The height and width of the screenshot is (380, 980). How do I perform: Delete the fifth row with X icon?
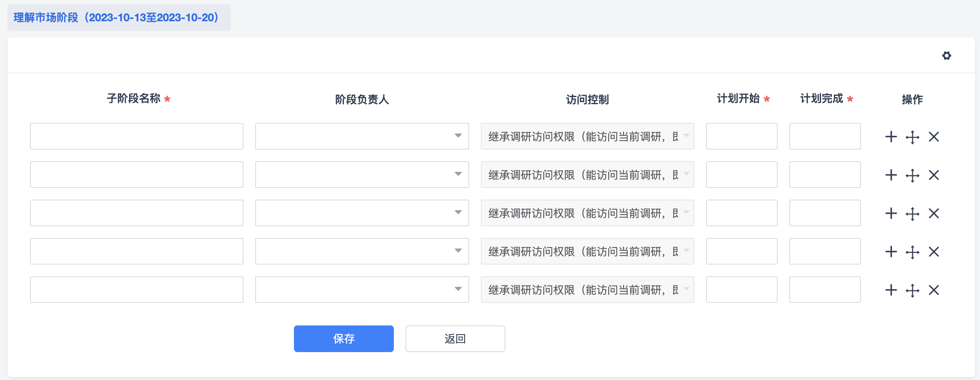click(934, 290)
